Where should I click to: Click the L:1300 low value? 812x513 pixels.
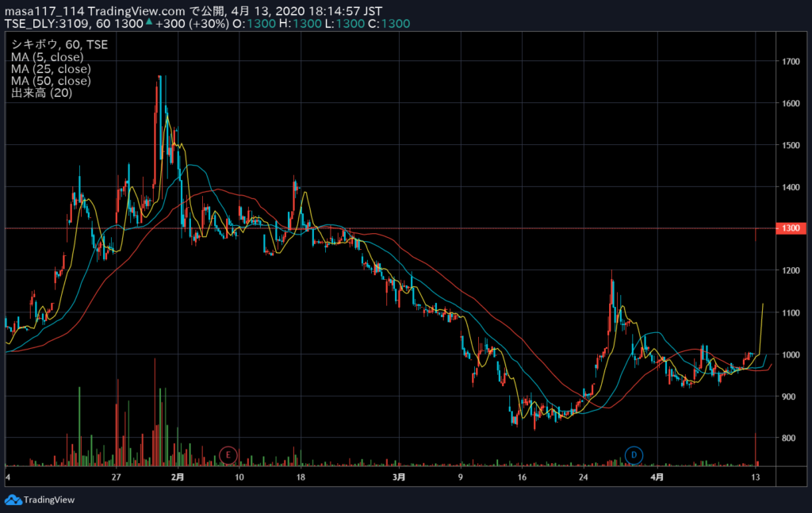345,24
